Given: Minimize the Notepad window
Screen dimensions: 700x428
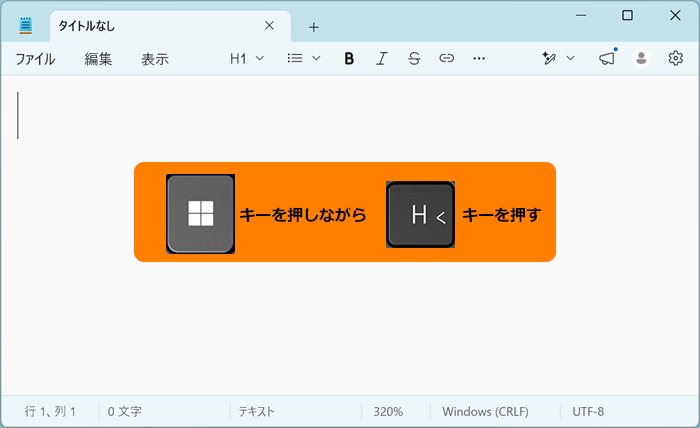Looking at the screenshot, I should click(x=581, y=16).
